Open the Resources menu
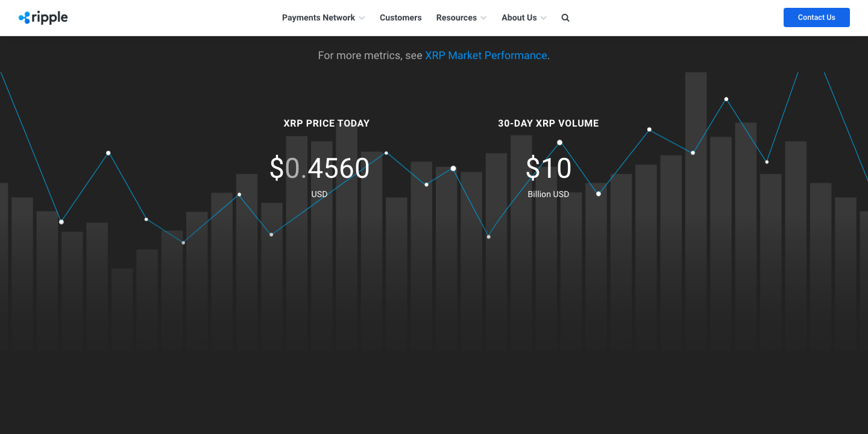Screen dimensions: 868x434 pyautogui.click(x=456, y=18)
